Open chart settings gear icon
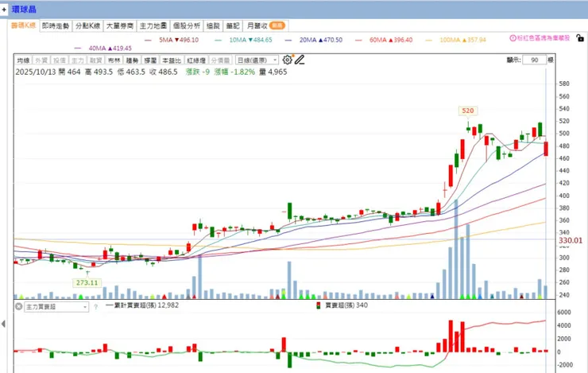This screenshot has height=373, width=588. pos(288,60)
